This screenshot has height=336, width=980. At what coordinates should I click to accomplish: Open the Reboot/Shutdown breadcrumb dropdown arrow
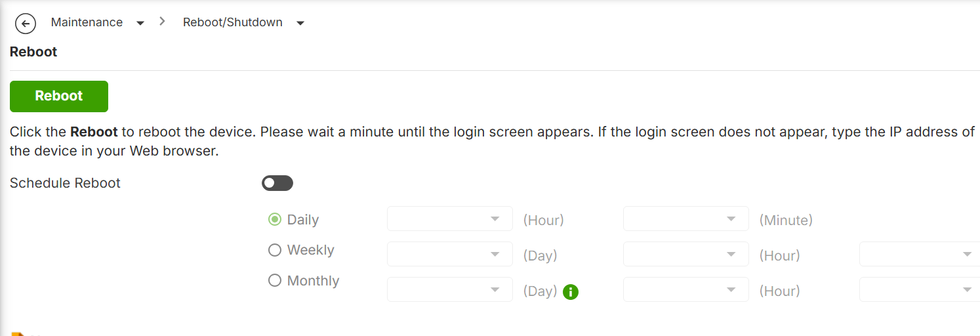300,23
